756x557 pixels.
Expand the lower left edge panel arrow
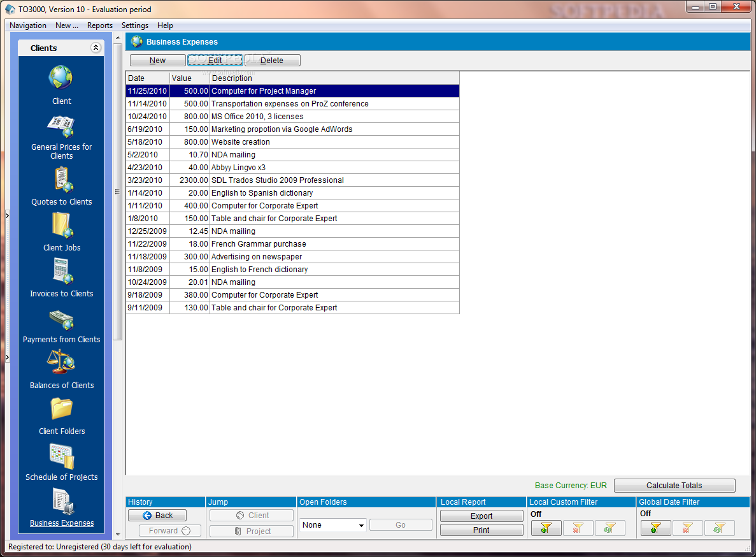click(7, 358)
